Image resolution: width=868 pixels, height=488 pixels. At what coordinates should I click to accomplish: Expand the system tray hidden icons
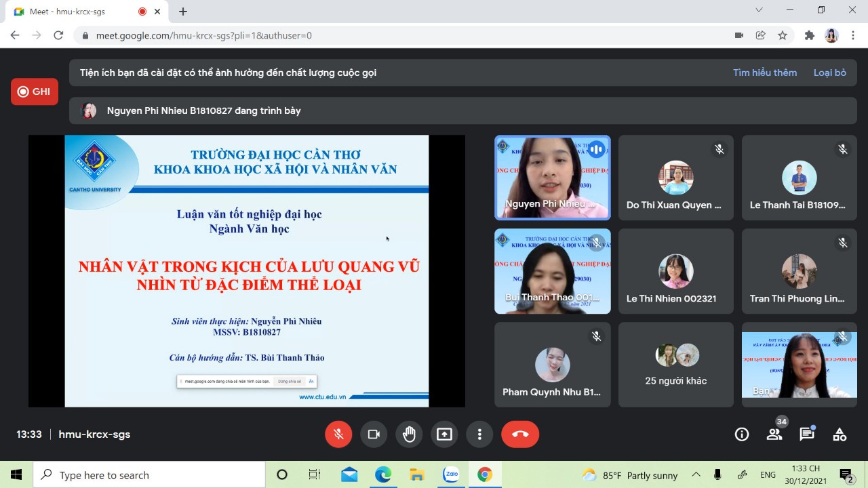696,474
